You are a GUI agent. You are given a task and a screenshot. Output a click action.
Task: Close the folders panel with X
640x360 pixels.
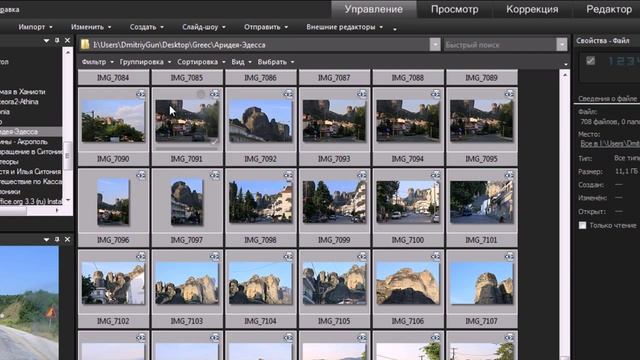67,40
